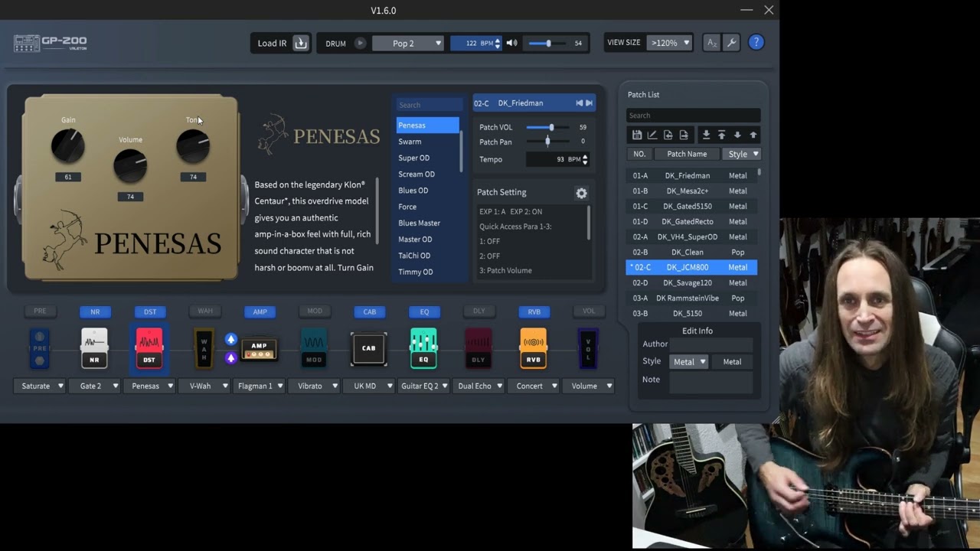980x551 pixels.
Task: Toggle the NR module off
Action: 95,311
